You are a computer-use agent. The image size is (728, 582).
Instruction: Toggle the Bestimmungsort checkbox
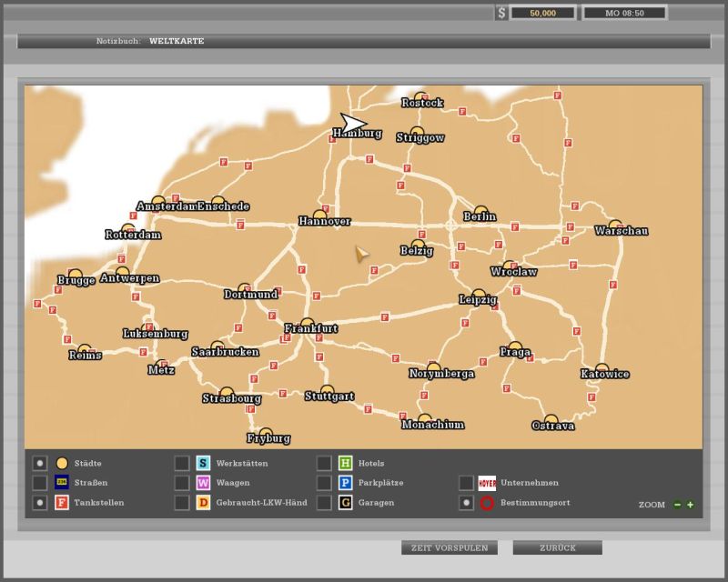466,503
